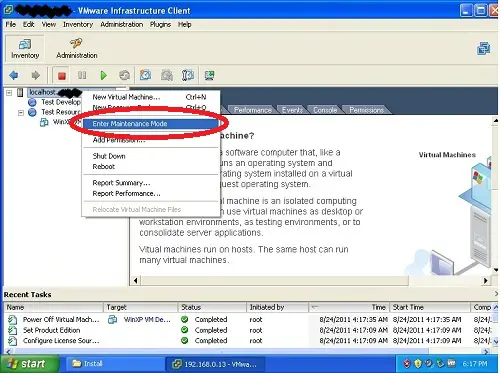The height and width of the screenshot is (373, 500).
Task: Sort tasks by Time column header
Action: pos(349,307)
